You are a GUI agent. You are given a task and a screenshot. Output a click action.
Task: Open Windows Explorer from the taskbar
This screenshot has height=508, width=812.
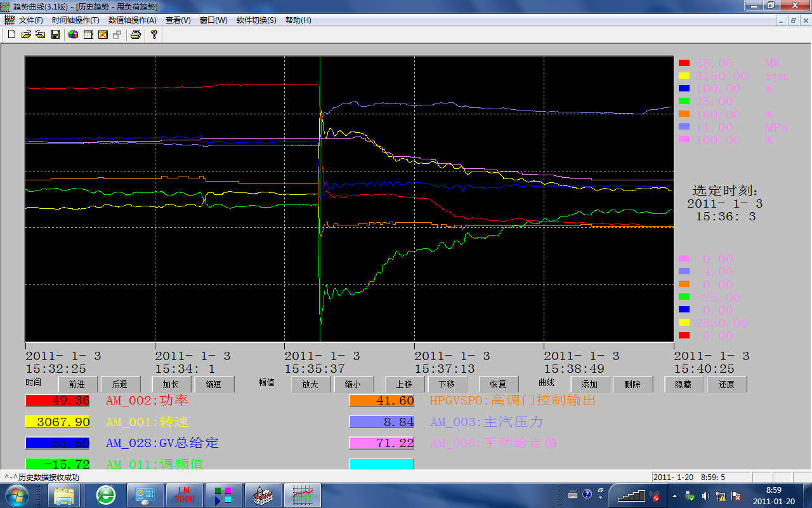(64, 495)
